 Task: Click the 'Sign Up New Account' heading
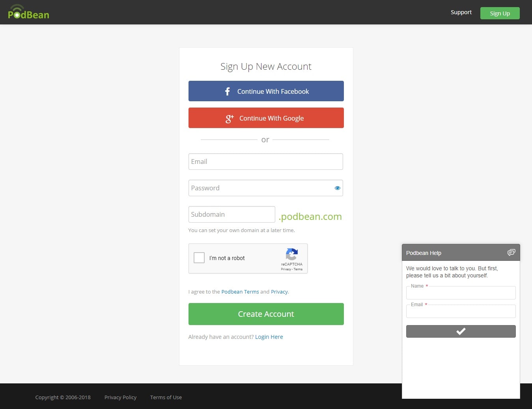point(266,67)
